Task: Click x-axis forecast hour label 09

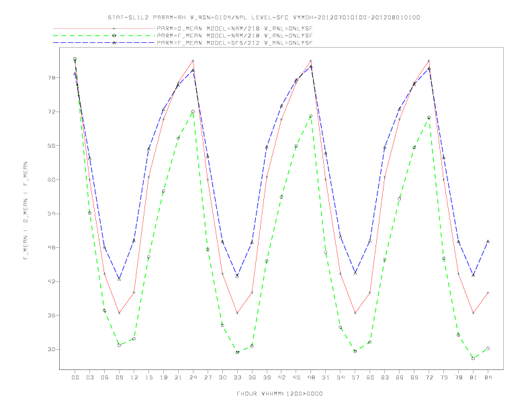Action: (119, 377)
